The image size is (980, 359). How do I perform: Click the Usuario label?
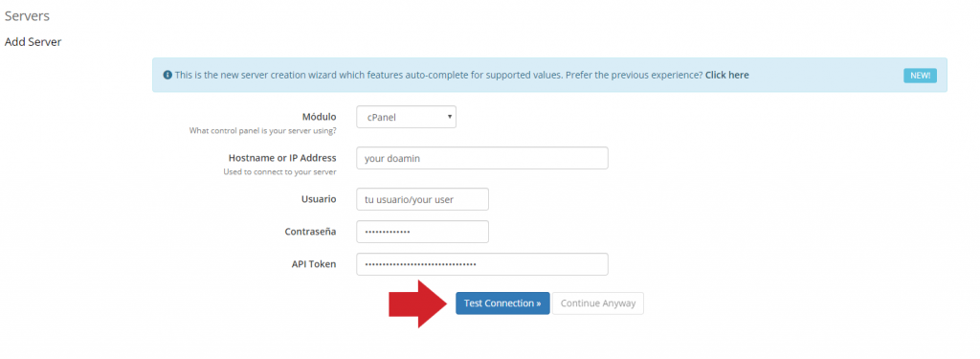point(319,199)
